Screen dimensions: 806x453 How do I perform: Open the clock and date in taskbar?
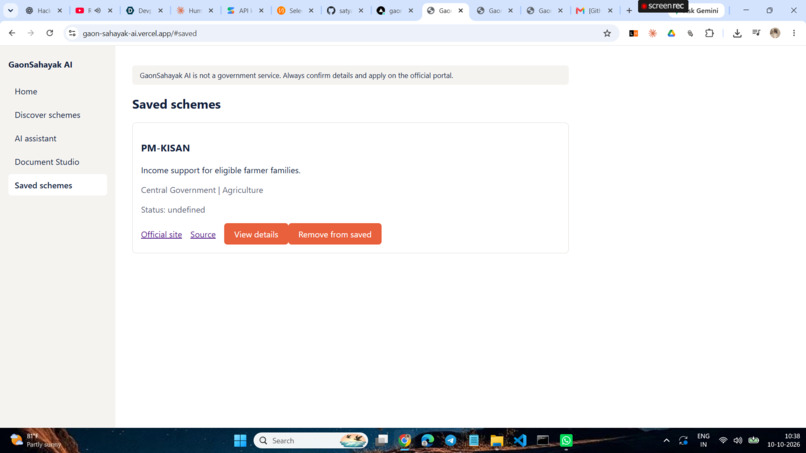pyautogui.click(x=783, y=441)
